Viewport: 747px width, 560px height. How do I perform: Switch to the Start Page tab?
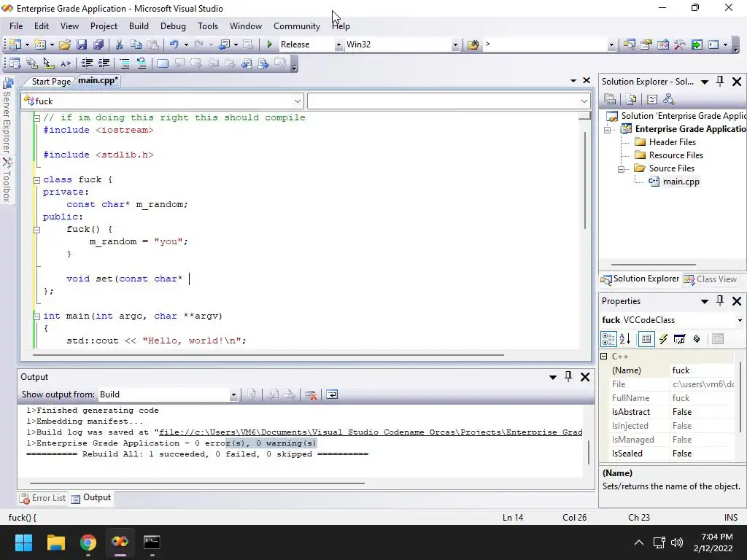51,82
